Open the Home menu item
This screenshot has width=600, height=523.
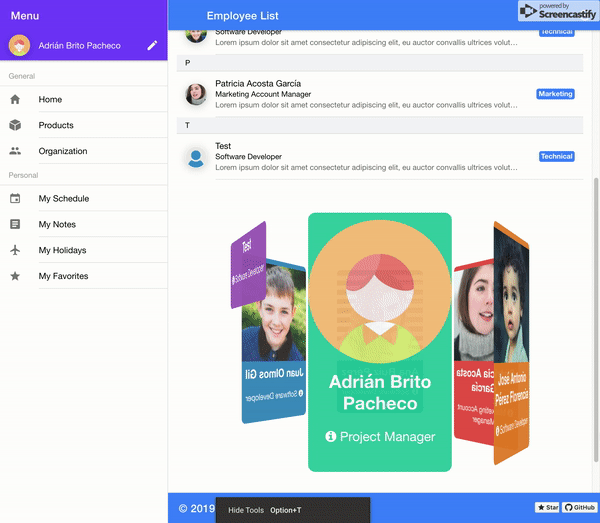(x=84, y=99)
